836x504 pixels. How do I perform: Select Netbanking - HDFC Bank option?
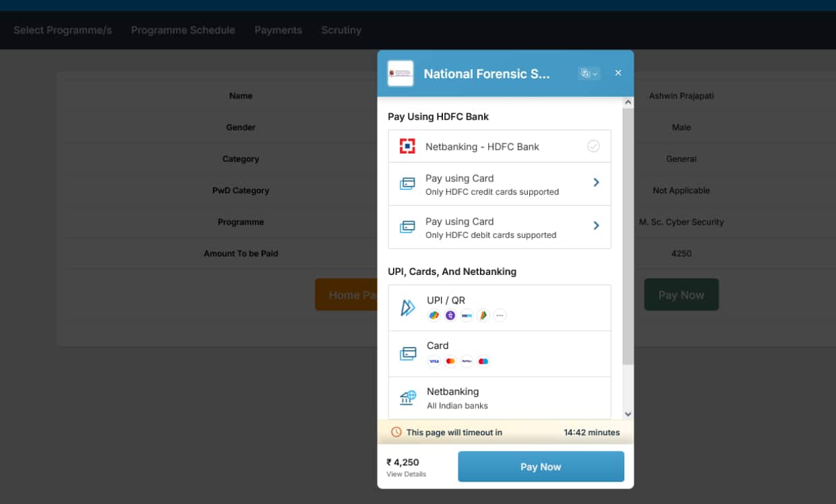click(500, 146)
